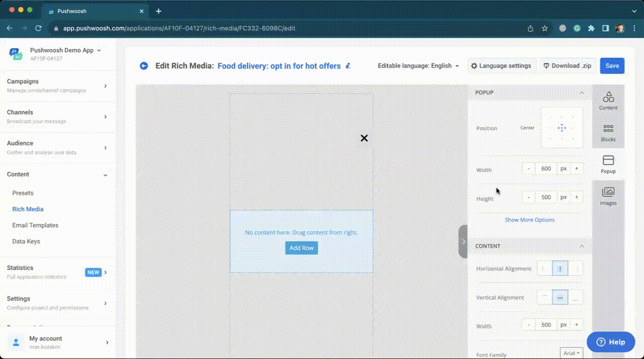
Task: Click the Add Row button
Action: click(302, 248)
